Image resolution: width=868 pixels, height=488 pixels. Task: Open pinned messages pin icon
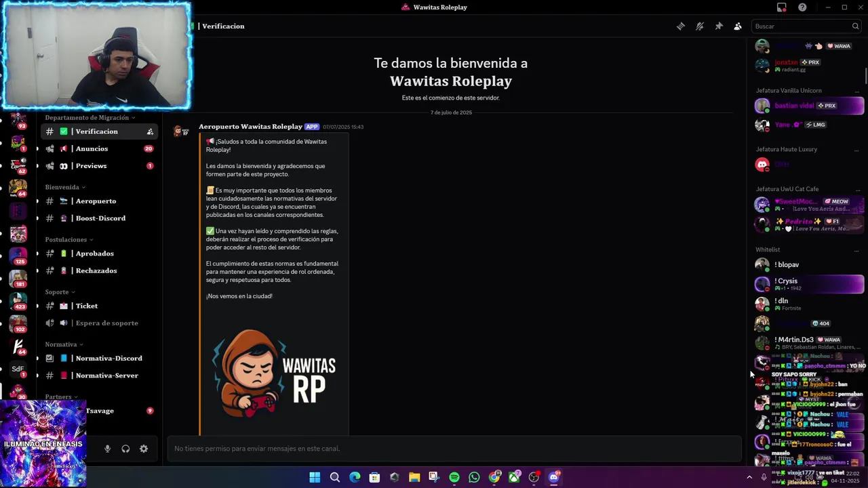click(x=719, y=26)
